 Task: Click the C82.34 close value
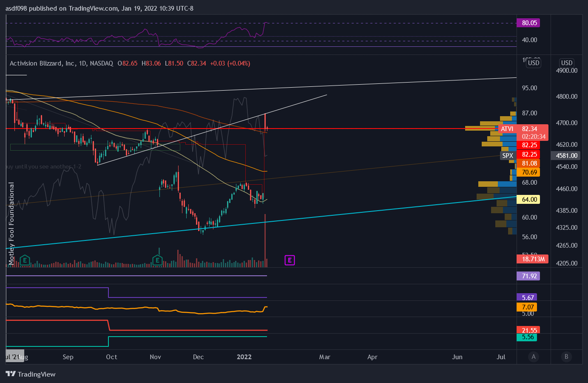196,63
